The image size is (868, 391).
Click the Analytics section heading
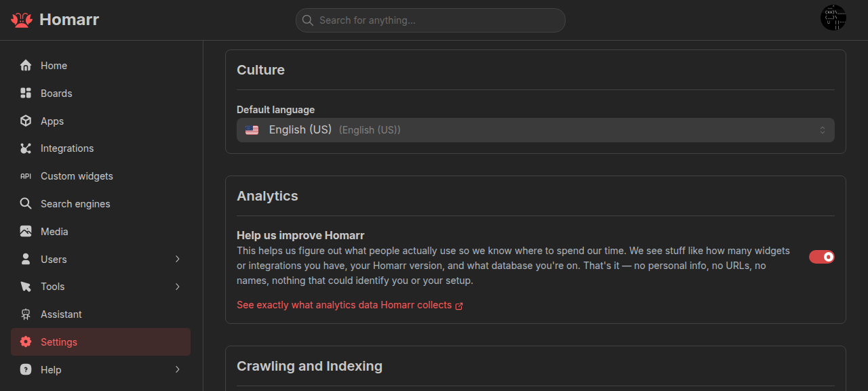coord(267,196)
